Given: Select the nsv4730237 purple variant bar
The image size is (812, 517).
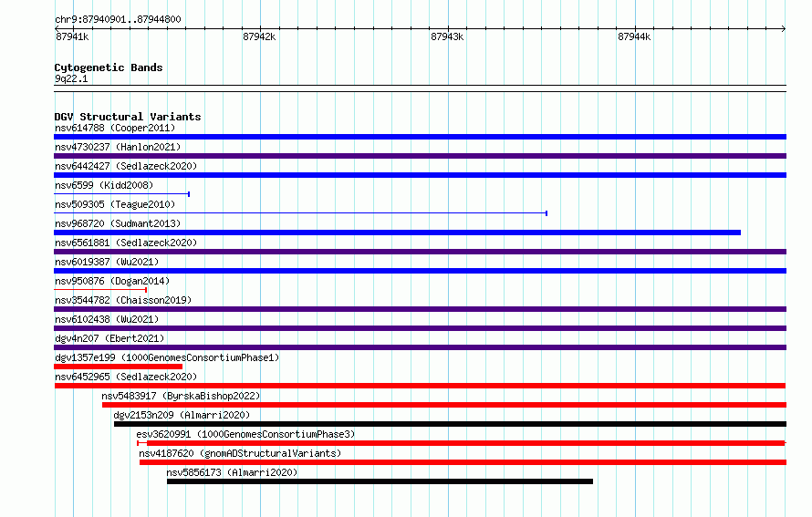Looking at the screenshot, I should (420, 156).
